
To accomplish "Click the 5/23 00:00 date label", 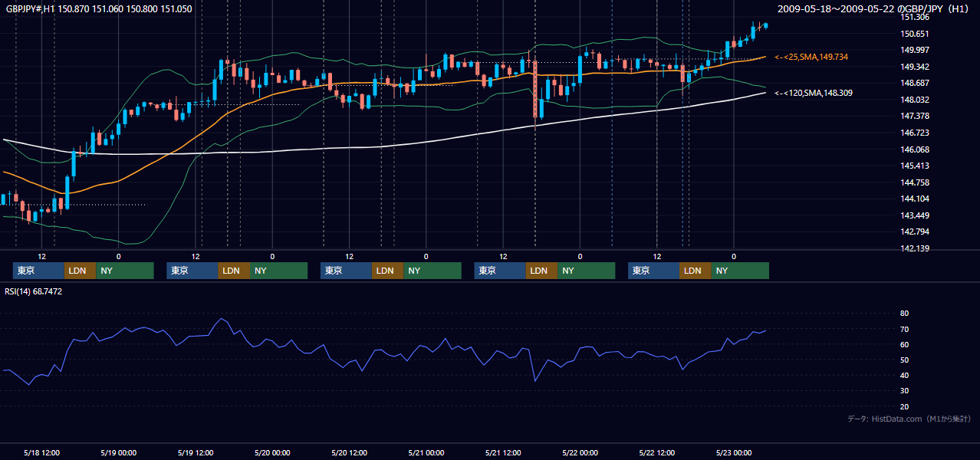I will click(734, 453).
